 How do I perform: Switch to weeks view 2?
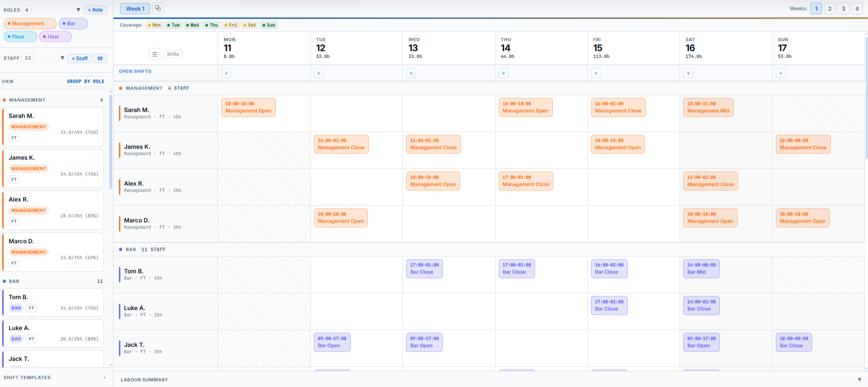(x=830, y=9)
